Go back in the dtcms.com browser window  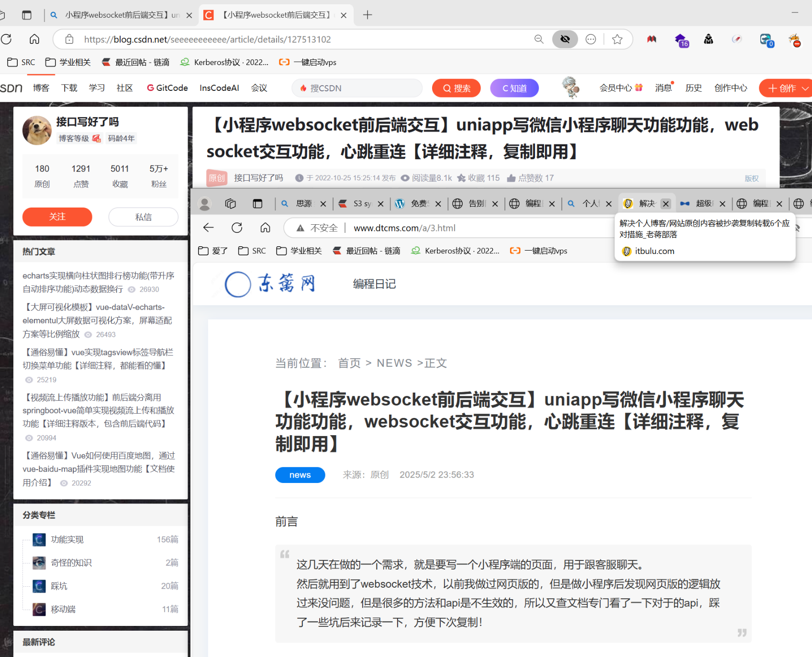(209, 228)
